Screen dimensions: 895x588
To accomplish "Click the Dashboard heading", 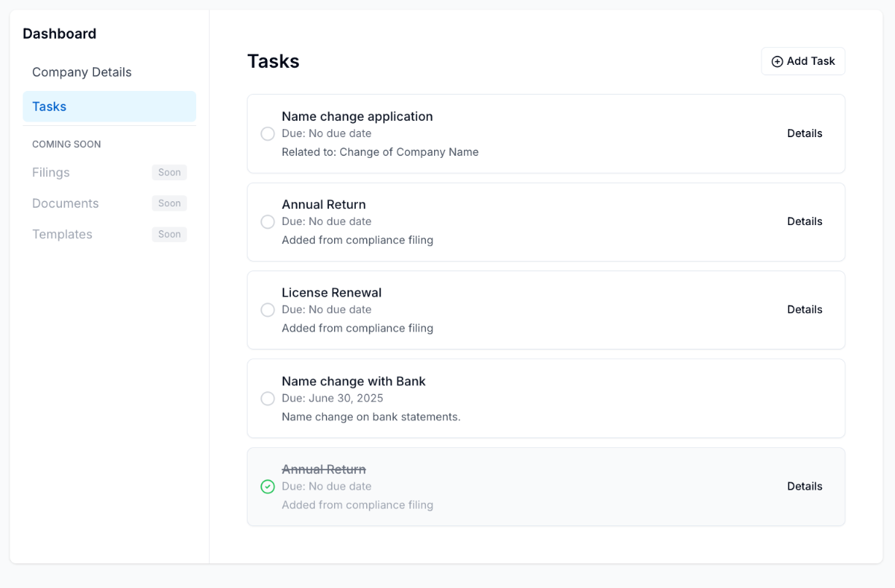I will [60, 34].
